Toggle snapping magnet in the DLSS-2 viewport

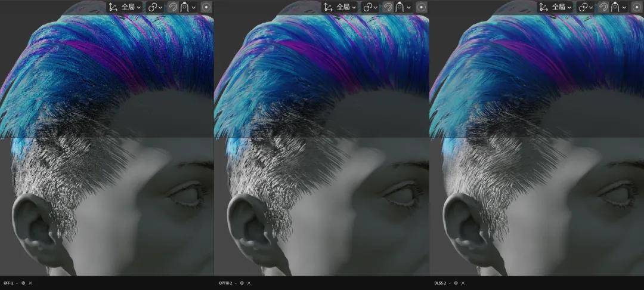pos(602,7)
